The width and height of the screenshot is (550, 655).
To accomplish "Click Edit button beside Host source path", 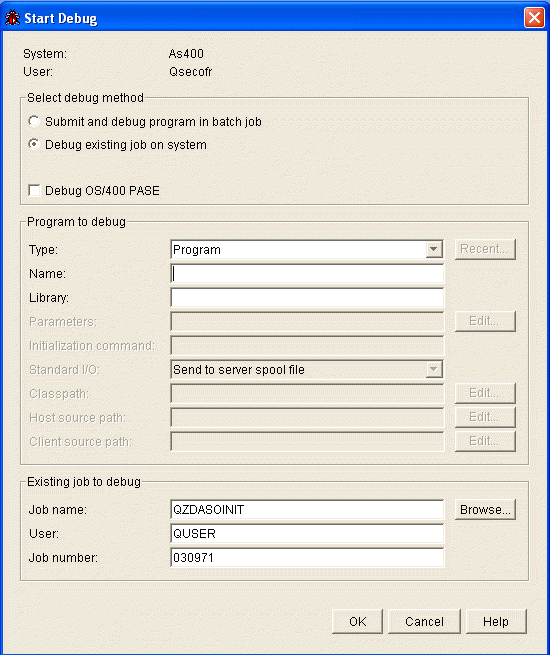I will pyautogui.click(x=485, y=417).
